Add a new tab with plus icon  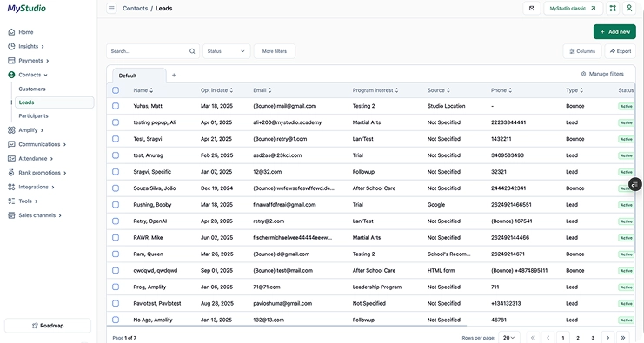[x=174, y=75]
